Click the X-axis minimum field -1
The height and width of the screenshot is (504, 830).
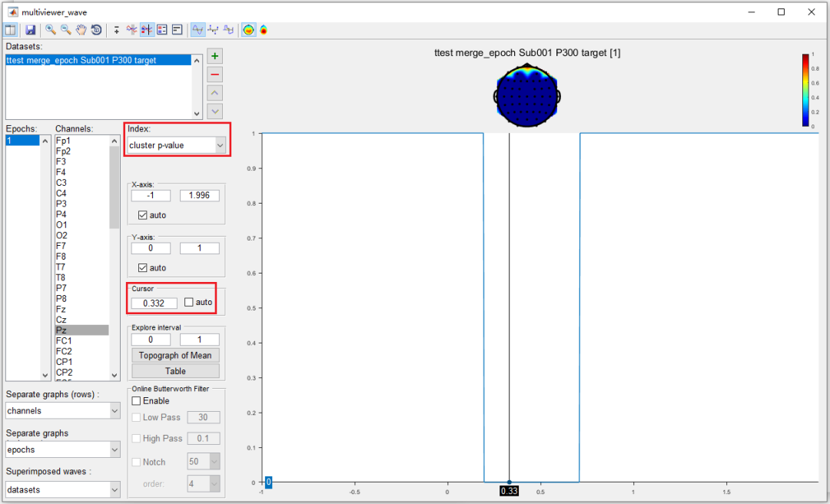[151, 195]
